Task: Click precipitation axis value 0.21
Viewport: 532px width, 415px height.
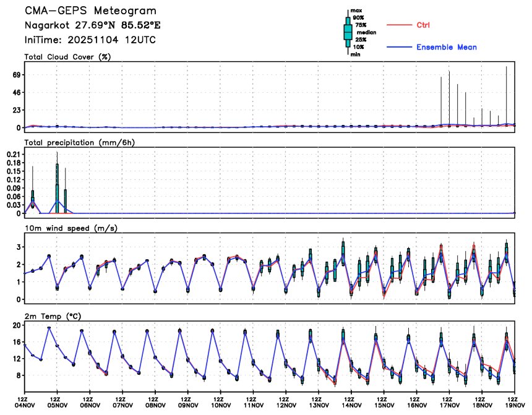Action: 13,155
